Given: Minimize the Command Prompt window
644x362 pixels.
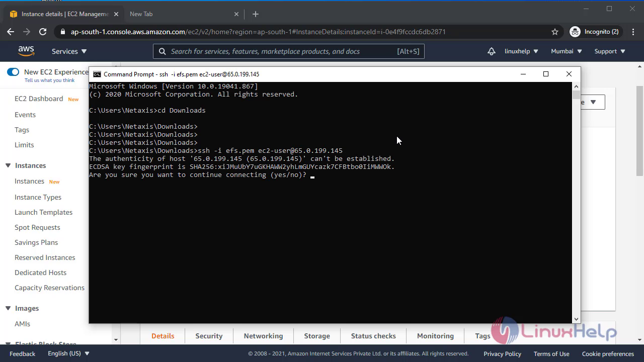Looking at the screenshot, I should (523, 74).
